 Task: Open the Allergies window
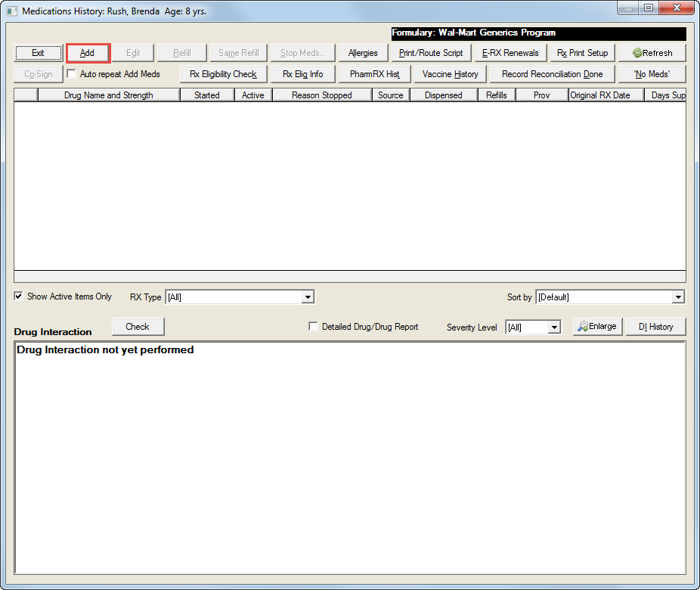click(363, 53)
